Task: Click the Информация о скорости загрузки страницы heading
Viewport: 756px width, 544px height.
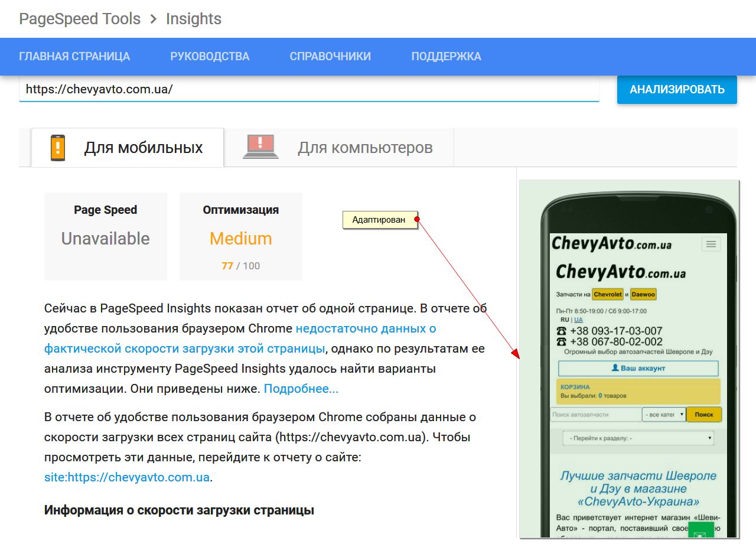Action: (x=179, y=510)
